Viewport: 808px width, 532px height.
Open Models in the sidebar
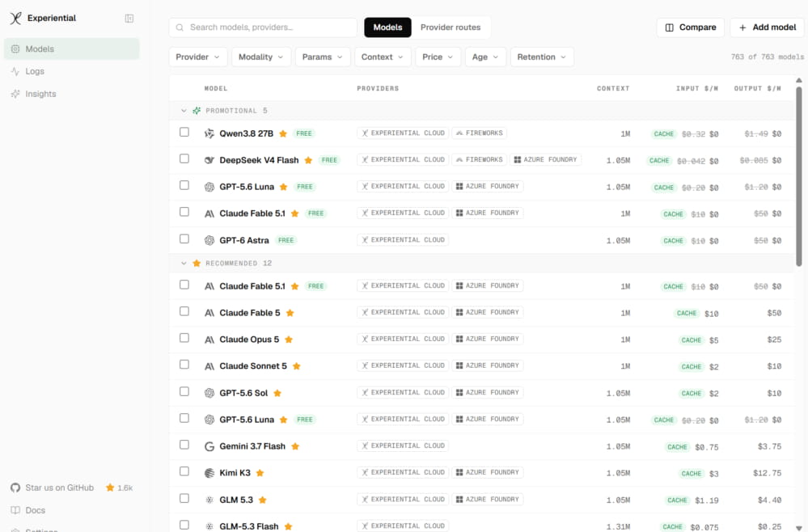tap(72, 49)
